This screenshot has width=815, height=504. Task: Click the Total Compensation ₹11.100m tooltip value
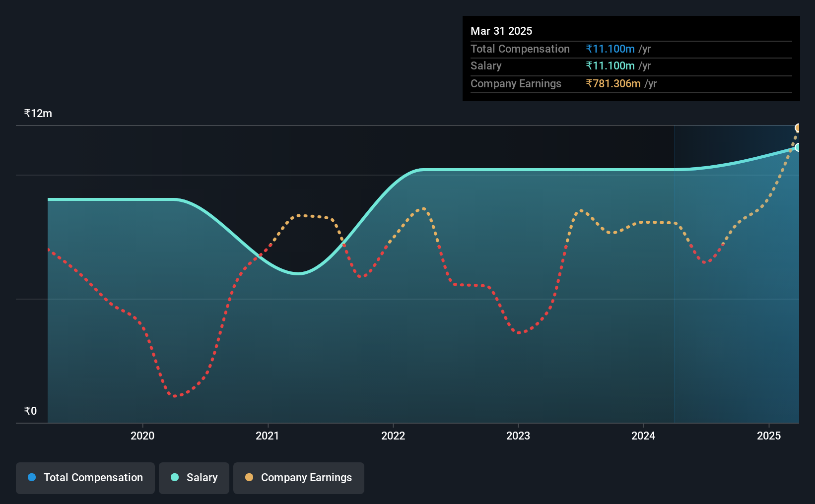610,49
